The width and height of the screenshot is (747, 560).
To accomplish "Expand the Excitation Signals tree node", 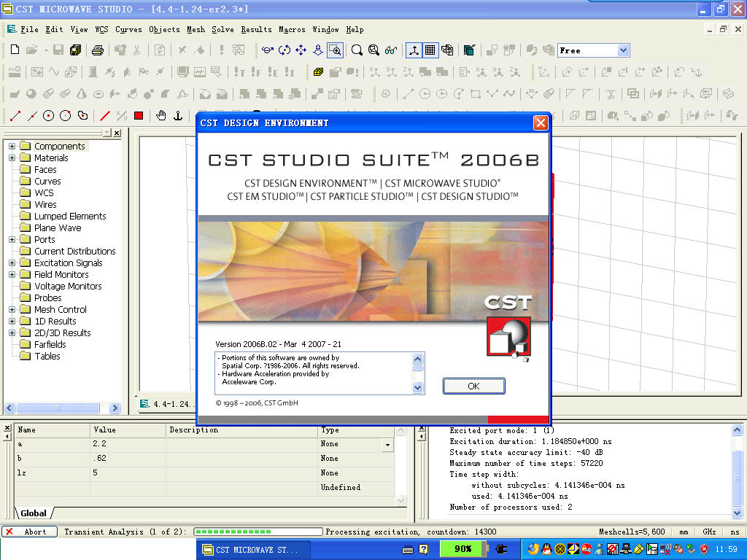I will [x=12, y=262].
